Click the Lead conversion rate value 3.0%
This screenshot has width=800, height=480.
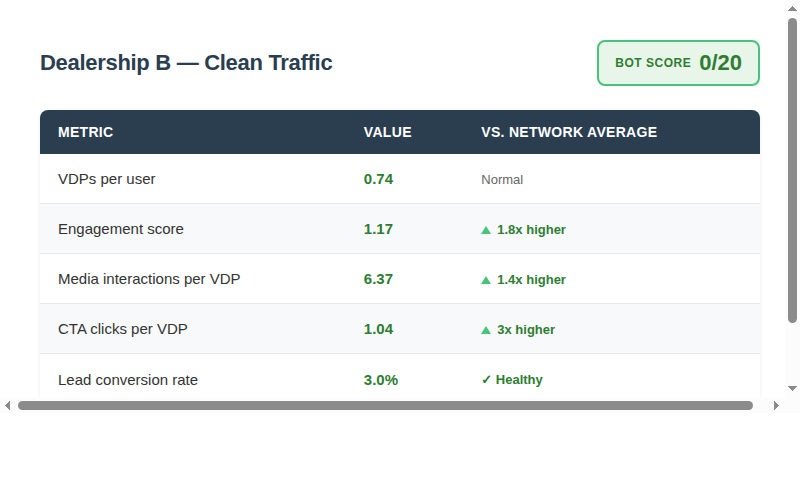(381, 380)
